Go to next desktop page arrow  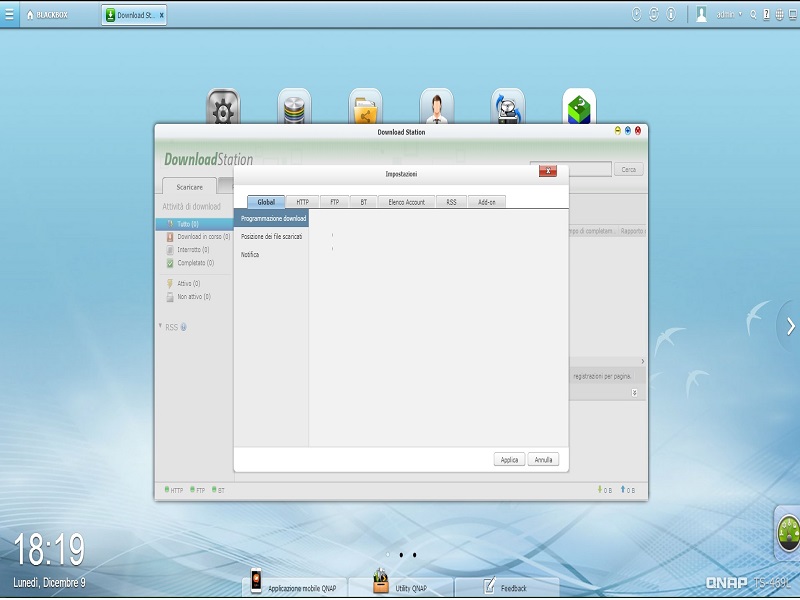(790, 325)
